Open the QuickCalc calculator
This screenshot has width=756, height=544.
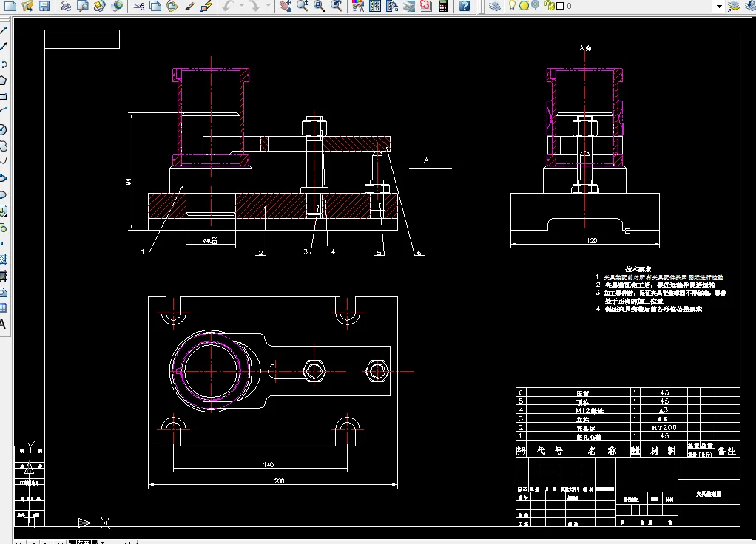[x=443, y=7]
